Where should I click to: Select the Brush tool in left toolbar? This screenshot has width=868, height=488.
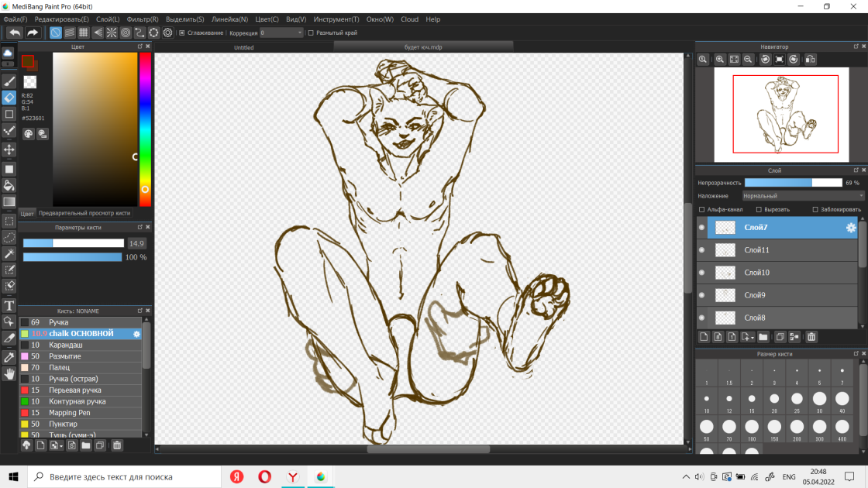tap(9, 82)
